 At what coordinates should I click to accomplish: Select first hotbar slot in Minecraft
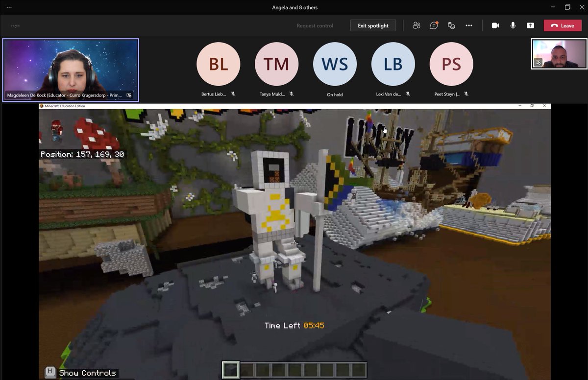tap(231, 370)
